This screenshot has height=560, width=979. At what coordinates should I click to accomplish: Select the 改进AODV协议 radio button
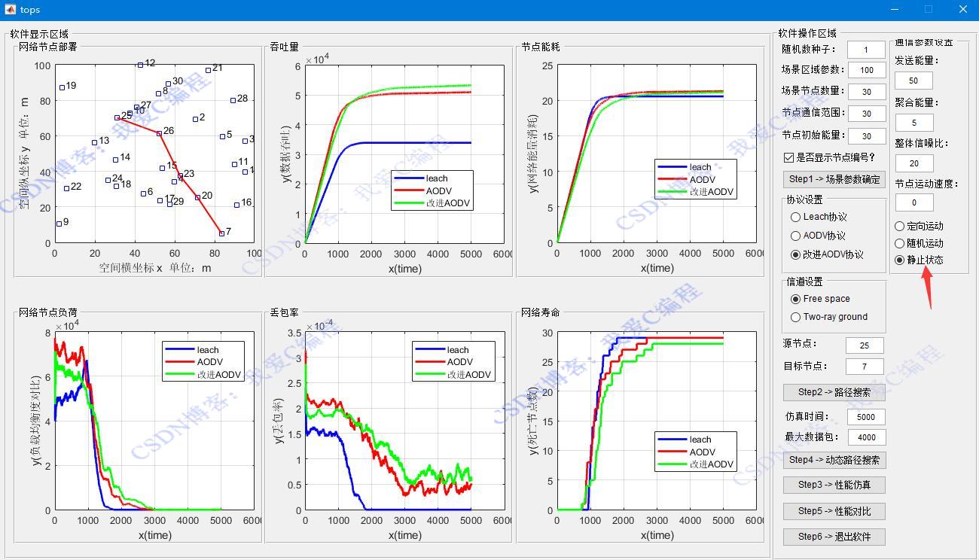[x=795, y=254]
